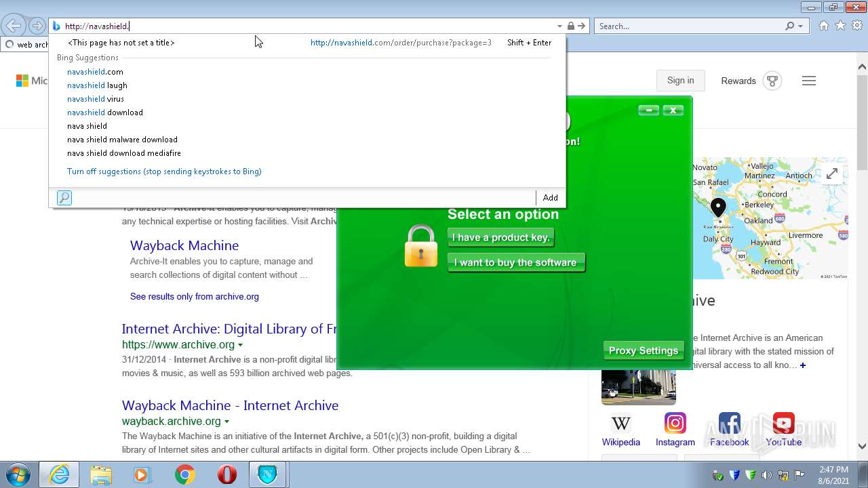Click 'See results only from archive.org'
The image size is (868, 488).
click(x=195, y=296)
